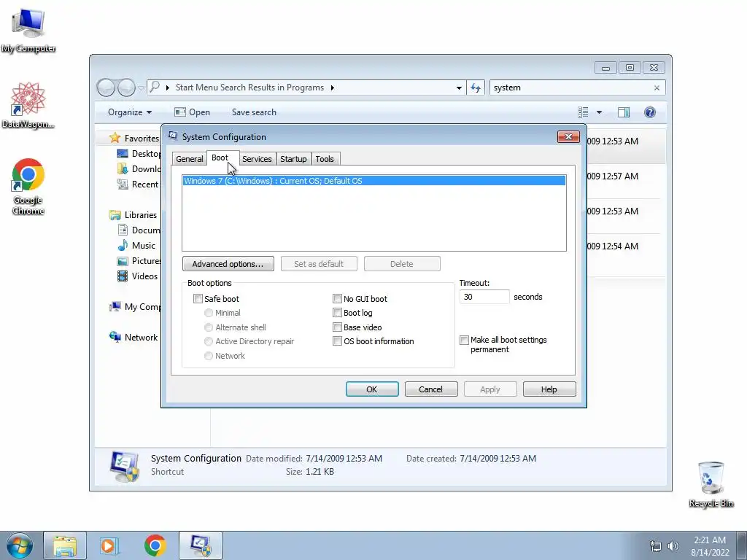The image size is (747, 560).
Task: Click the Videos library icon
Action: [123, 276]
